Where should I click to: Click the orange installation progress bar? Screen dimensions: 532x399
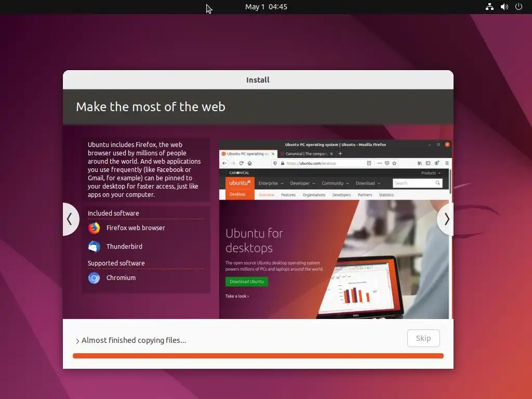(x=258, y=355)
